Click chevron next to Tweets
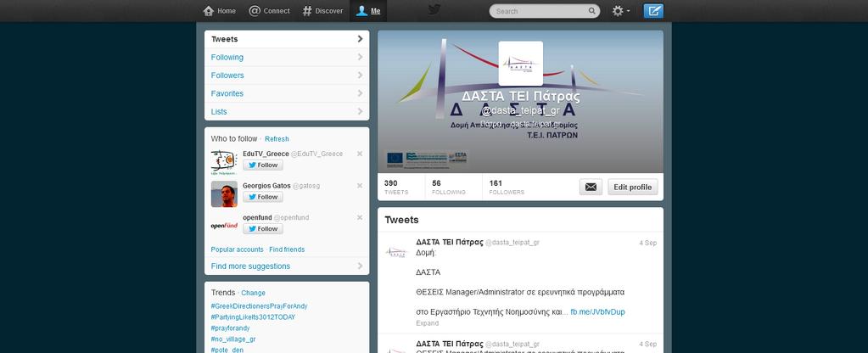 361,39
